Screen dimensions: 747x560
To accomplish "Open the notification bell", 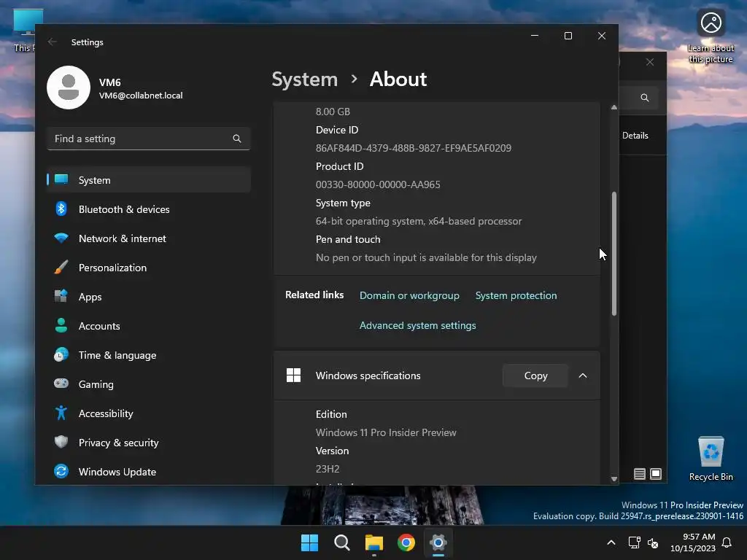I will pos(727,542).
